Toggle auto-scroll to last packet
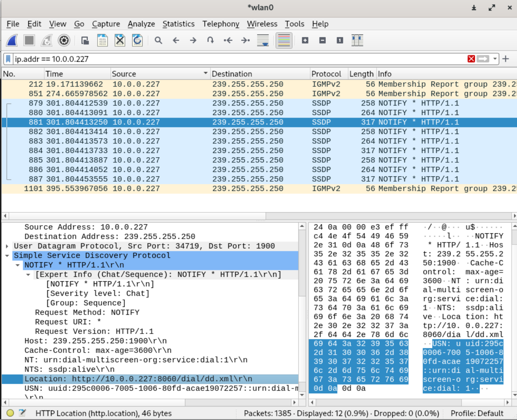This screenshot has width=517, height=420. click(x=263, y=40)
